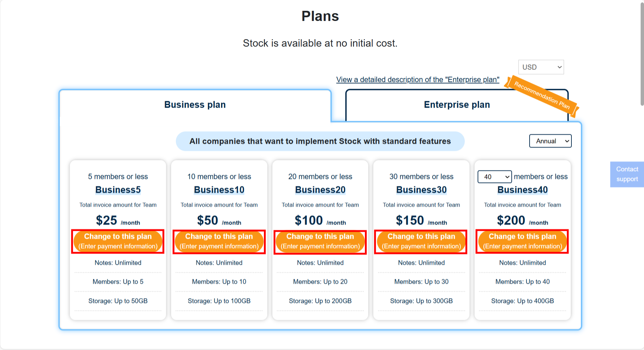
Task: Switch to the Enterprise plan tab
Action: click(456, 105)
